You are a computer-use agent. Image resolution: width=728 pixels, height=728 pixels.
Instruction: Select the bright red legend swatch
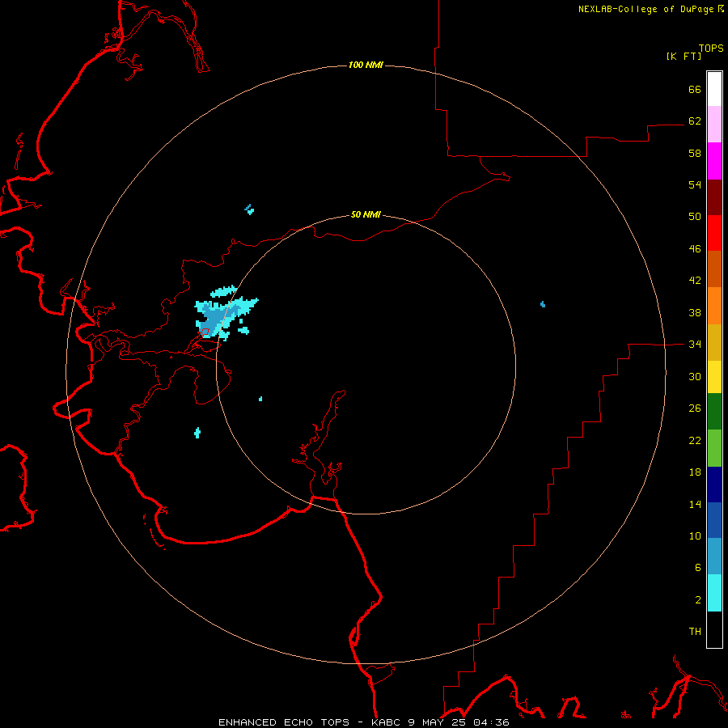click(x=714, y=233)
